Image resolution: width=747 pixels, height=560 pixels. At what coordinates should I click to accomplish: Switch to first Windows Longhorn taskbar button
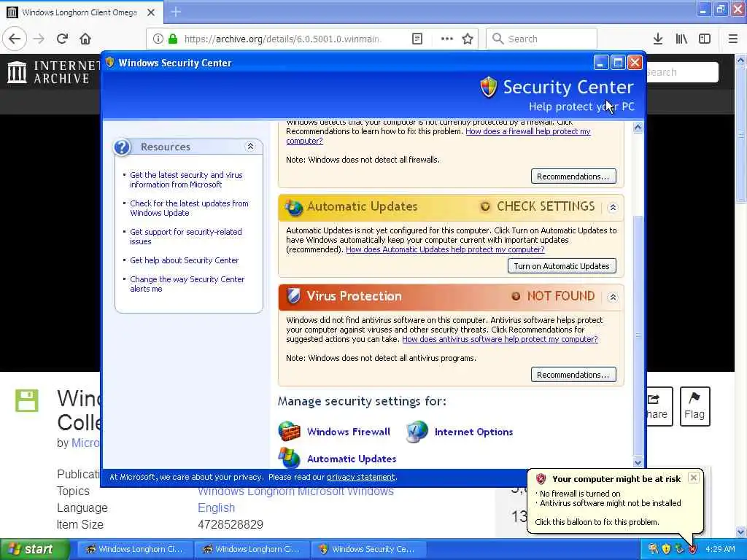[135, 549]
